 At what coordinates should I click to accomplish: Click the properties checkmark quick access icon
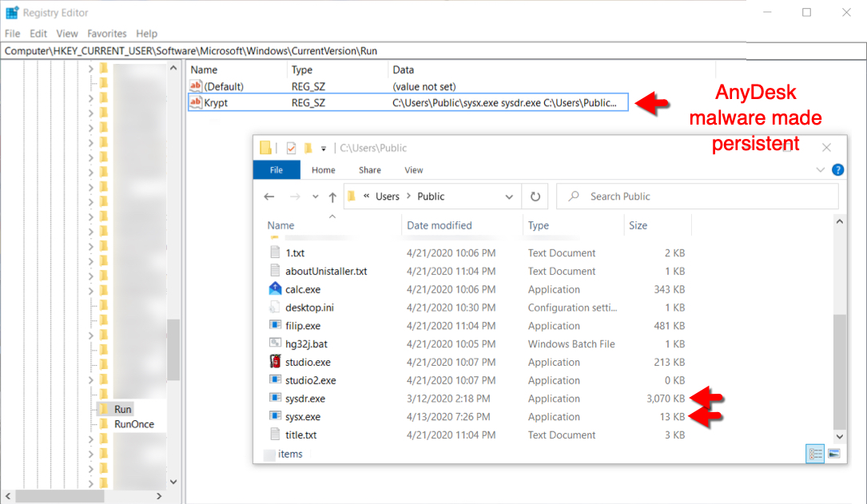click(x=292, y=148)
